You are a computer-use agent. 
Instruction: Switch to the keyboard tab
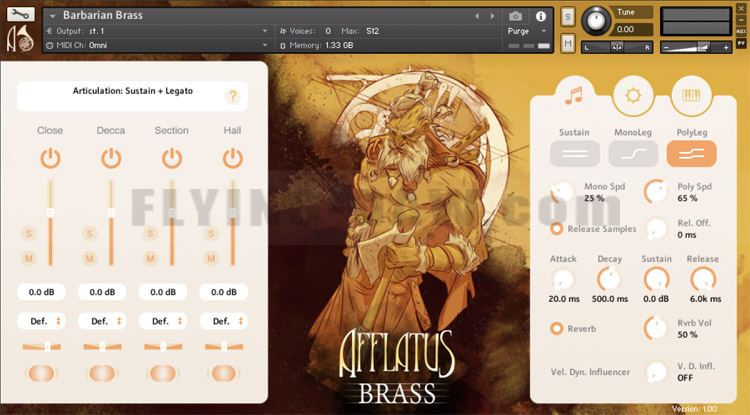pos(692,96)
